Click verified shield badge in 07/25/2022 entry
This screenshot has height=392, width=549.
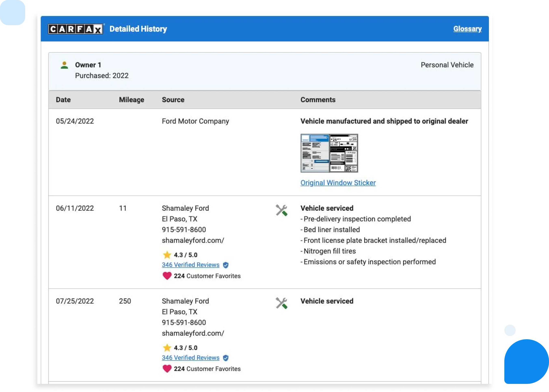pyautogui.click(x=226, y=358)
